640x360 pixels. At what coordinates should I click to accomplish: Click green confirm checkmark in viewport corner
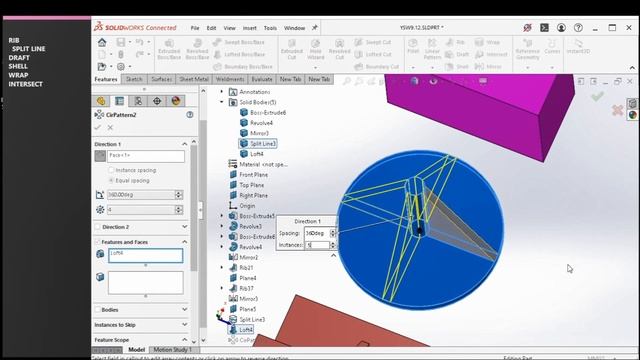click(598, 96)
